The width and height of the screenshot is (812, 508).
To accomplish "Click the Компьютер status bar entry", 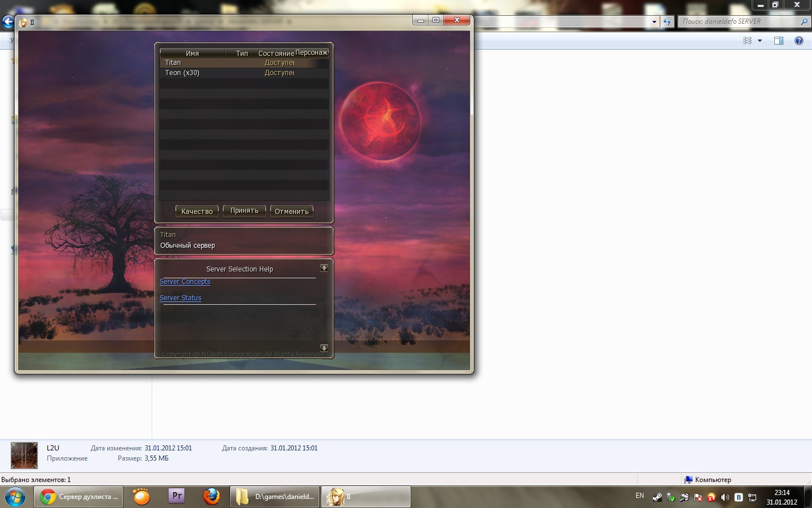I will (x=708, y=480).
